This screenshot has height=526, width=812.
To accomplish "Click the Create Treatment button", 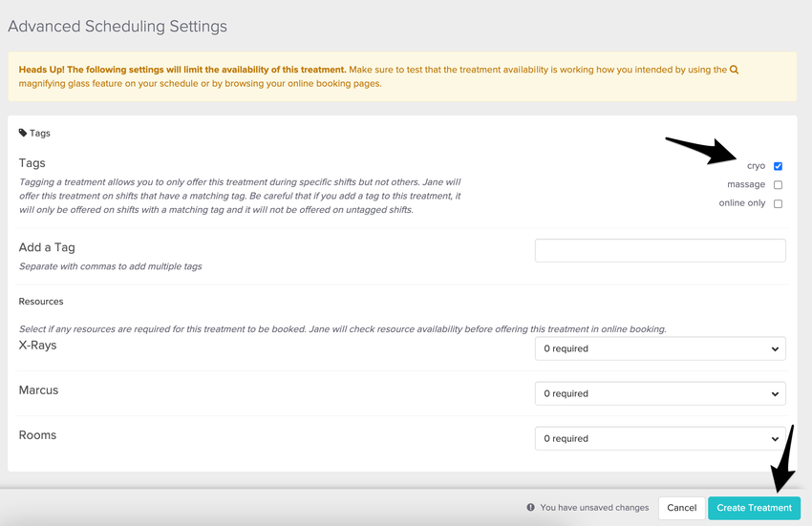I will point(754,508).
